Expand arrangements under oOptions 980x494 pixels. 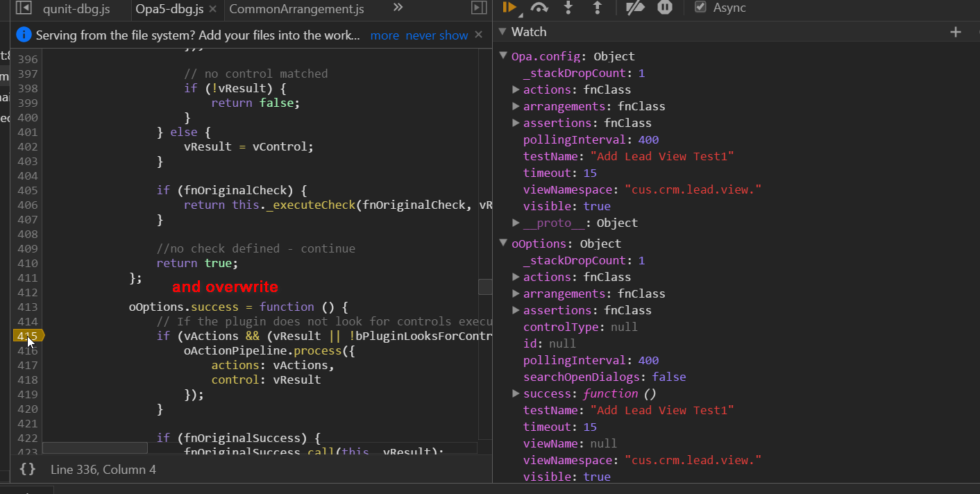[x=516, y=293]
